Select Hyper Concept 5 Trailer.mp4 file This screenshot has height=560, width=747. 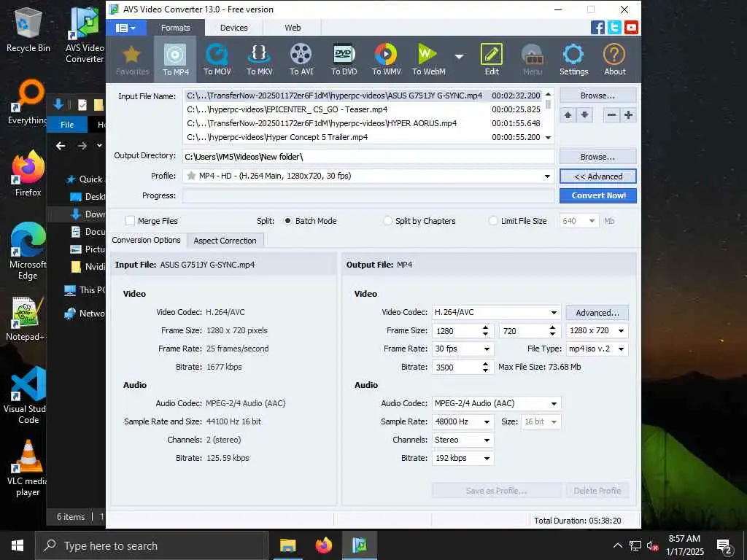(x=363, y=137)
